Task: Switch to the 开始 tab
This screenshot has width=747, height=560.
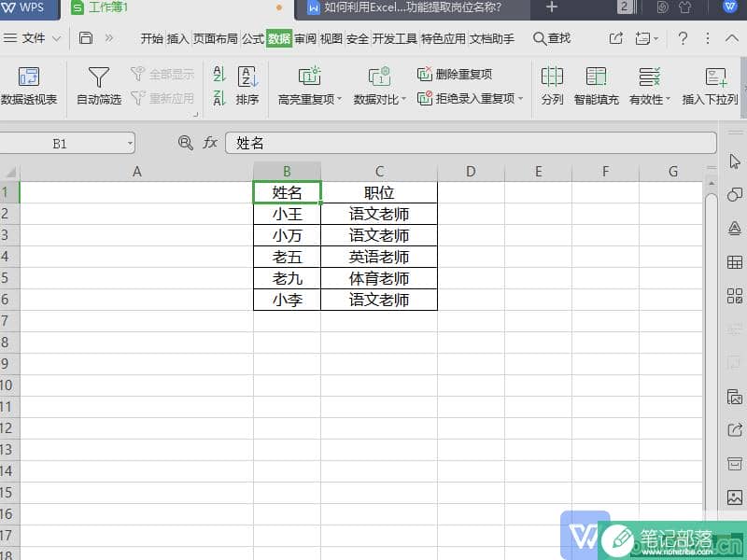Action: click(152, 38)
